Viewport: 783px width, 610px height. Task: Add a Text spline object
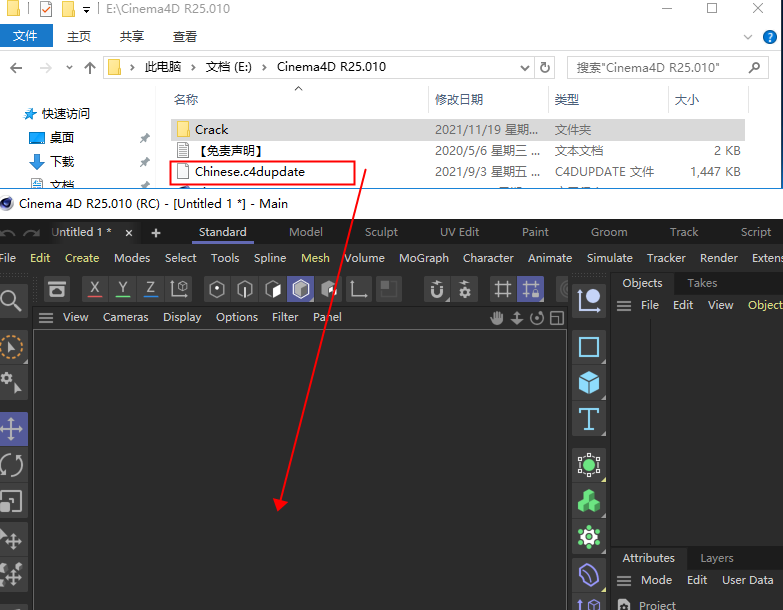(589, 419)
